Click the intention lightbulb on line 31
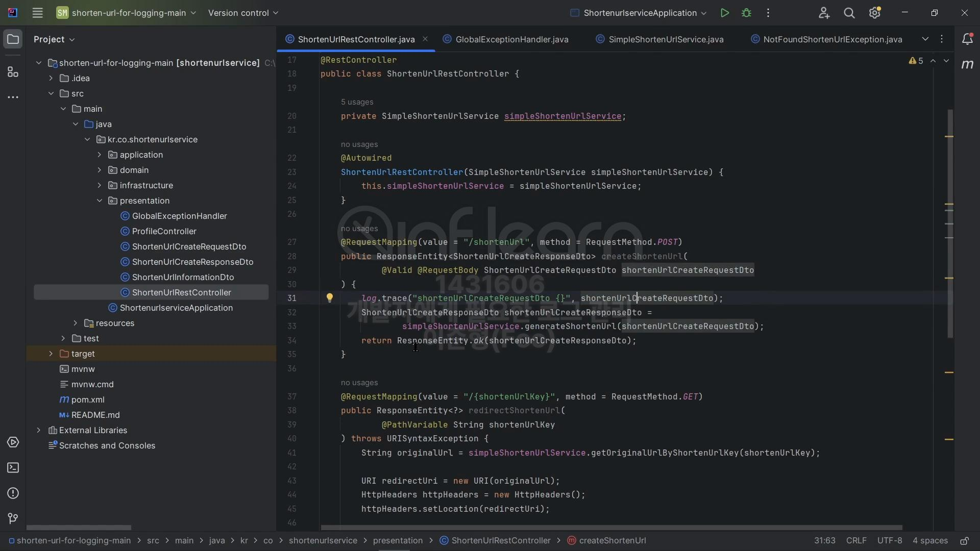Viewport: 980px width, 551px height. click(330, 298)
